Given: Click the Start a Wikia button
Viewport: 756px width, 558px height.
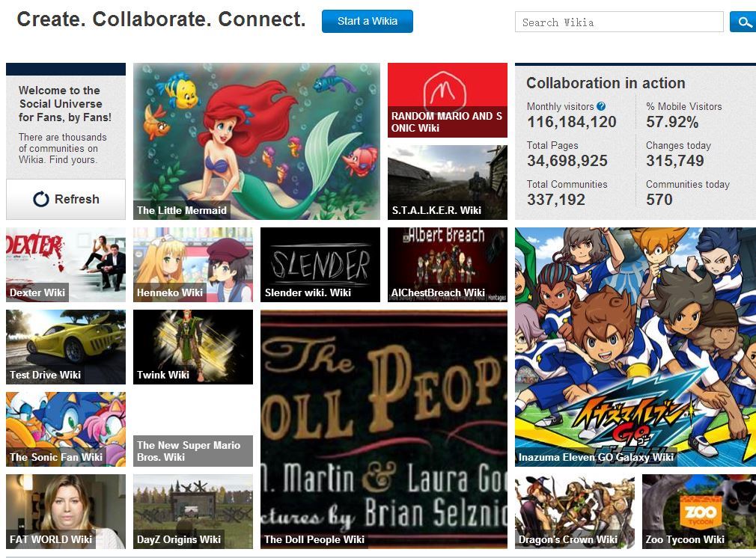Looking at the screenshot, I should click(368, 21).
